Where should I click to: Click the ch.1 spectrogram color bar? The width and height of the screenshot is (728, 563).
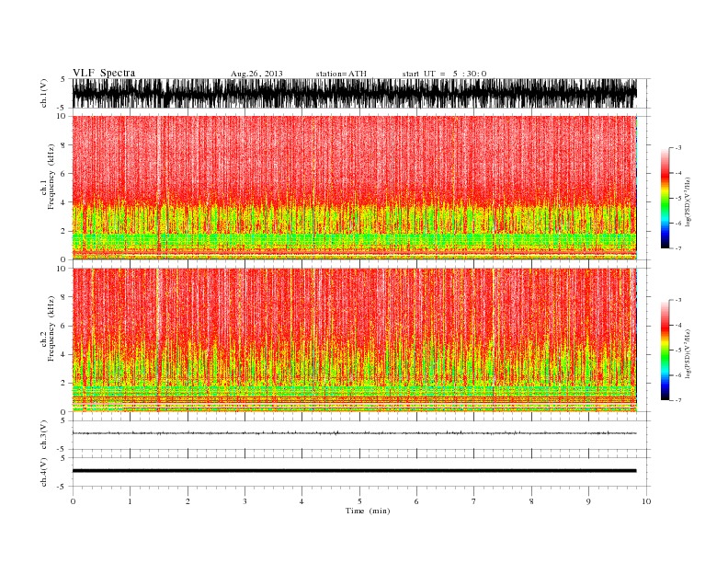click(665, 199)
